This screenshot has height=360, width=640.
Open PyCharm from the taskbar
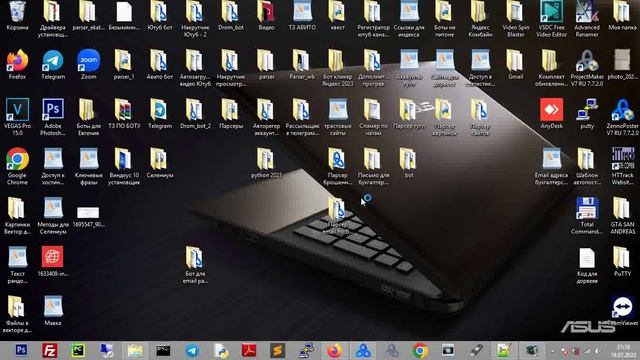point(78,350)
